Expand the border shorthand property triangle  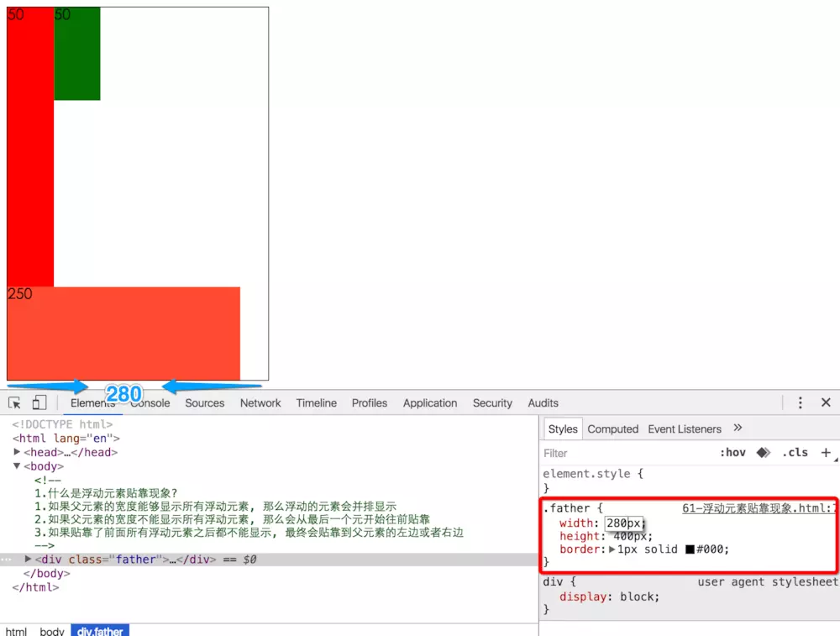pyautogui.click(x=612, y=549)
